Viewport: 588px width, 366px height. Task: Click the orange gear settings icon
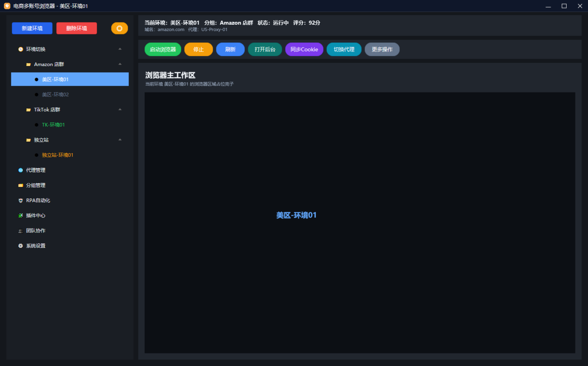pos(119,28)
